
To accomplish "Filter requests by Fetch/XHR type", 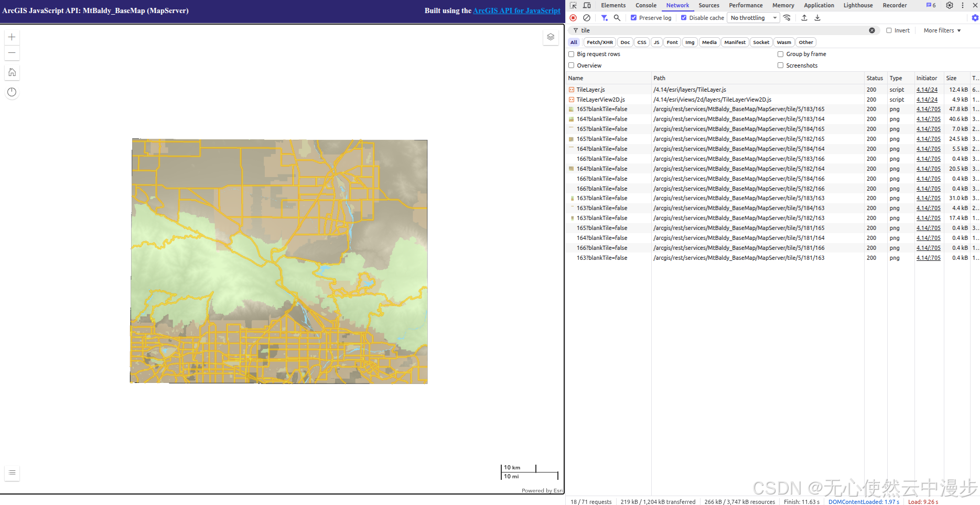I will (600, 42).
